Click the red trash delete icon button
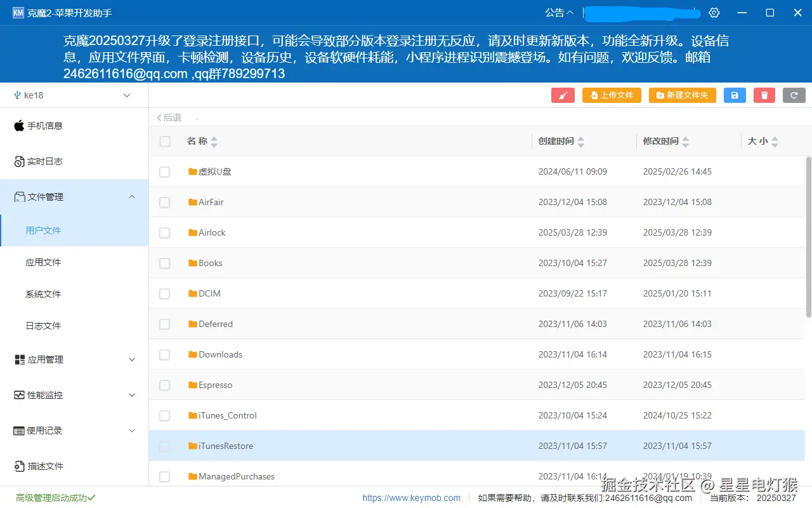The height and width of the screenshot is (508, 812). 764,95
